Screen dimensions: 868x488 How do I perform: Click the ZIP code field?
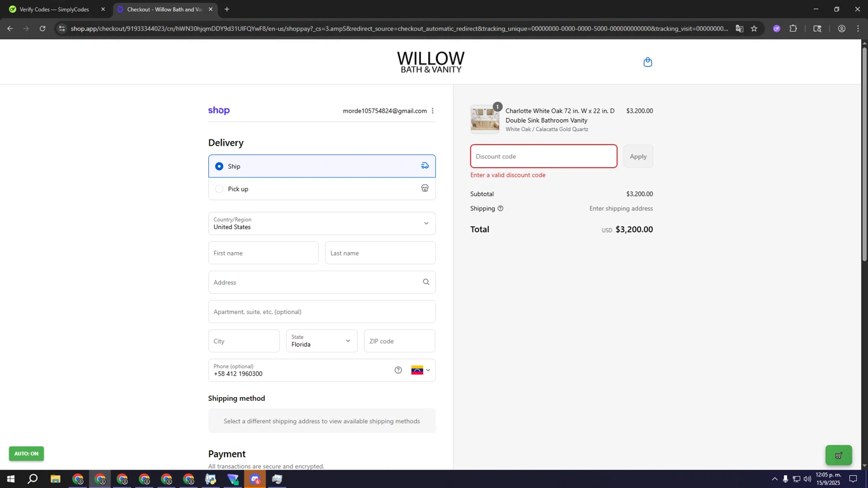point(399,341)
